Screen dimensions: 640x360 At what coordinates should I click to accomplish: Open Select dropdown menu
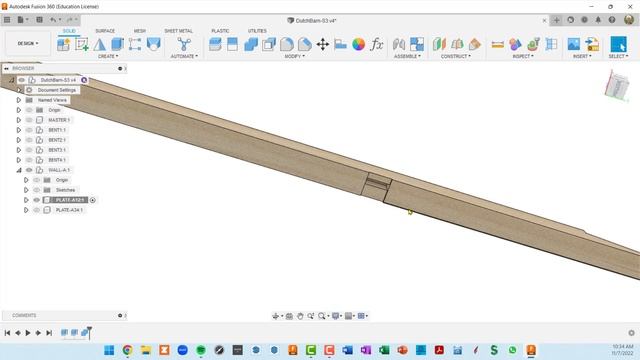[618, 56]
